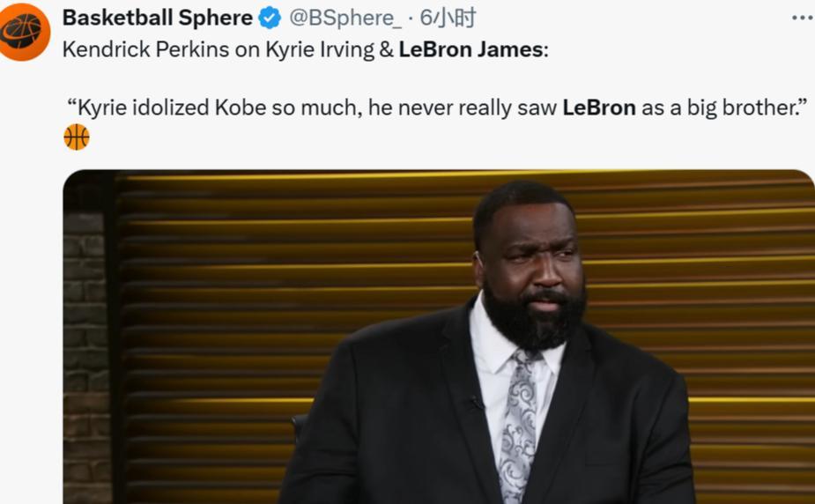Click the basketball emoji below the quote

pos(77,137)
